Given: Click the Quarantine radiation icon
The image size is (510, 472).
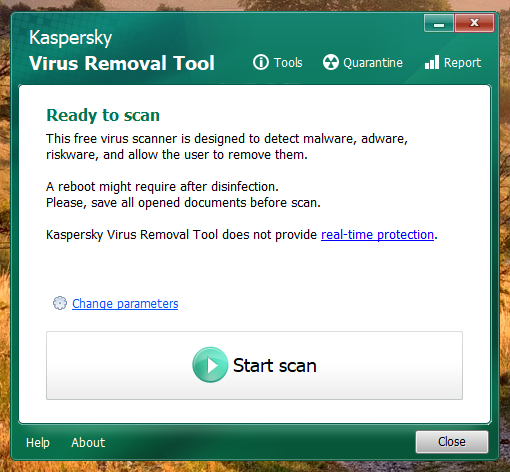Looking at the screenshot, I should pos(331,62).
